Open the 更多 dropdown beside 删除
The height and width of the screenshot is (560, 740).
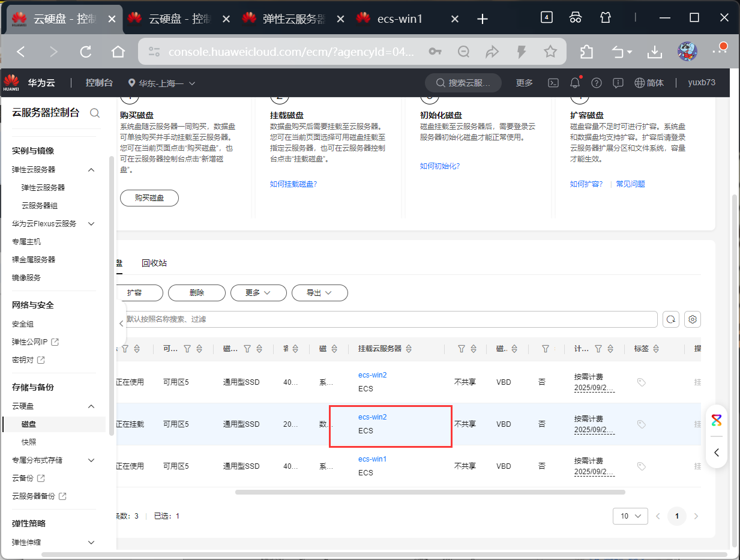click(258, 293)
